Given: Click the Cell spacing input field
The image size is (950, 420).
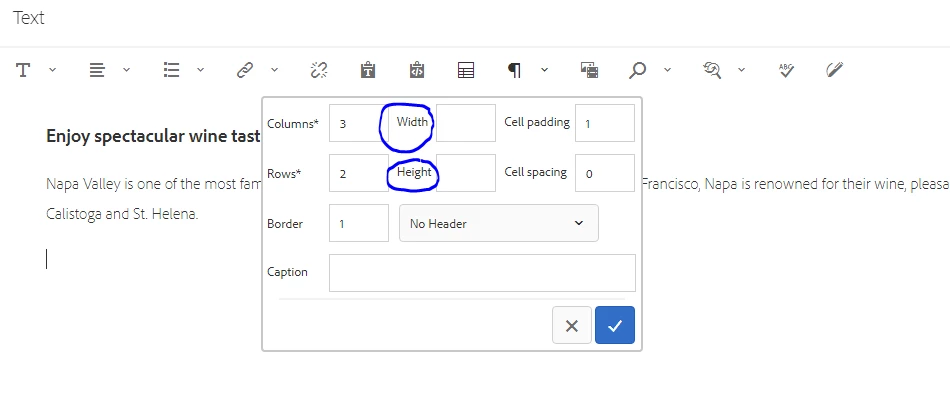Looking at the screenshot, I should point(605,173).
